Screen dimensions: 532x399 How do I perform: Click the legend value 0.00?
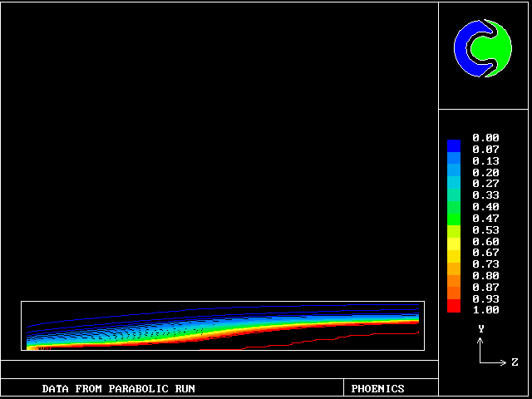(485, 138)
